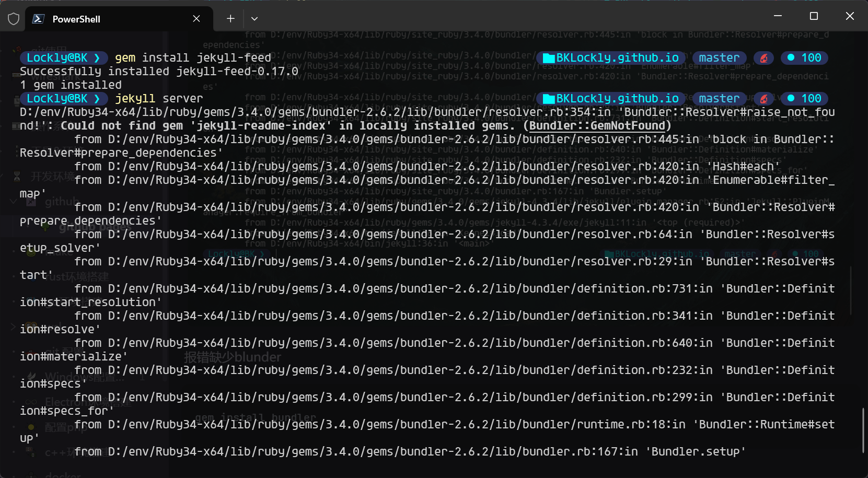The height and width of the screenshot is (478, 868).
Task: Click the 'jekyll-readme-index' gem name in the error
Action: tap(261, 125)
